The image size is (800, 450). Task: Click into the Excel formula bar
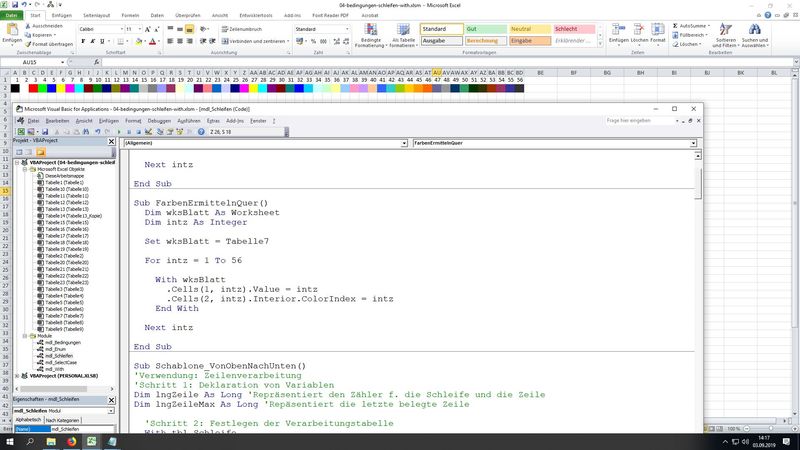click(x=446, y=62)
